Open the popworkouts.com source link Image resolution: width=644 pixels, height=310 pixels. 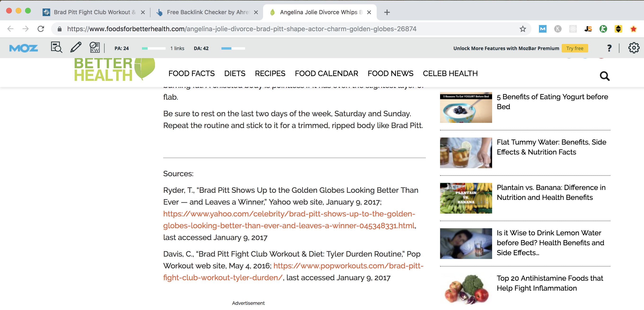(293, 271)
